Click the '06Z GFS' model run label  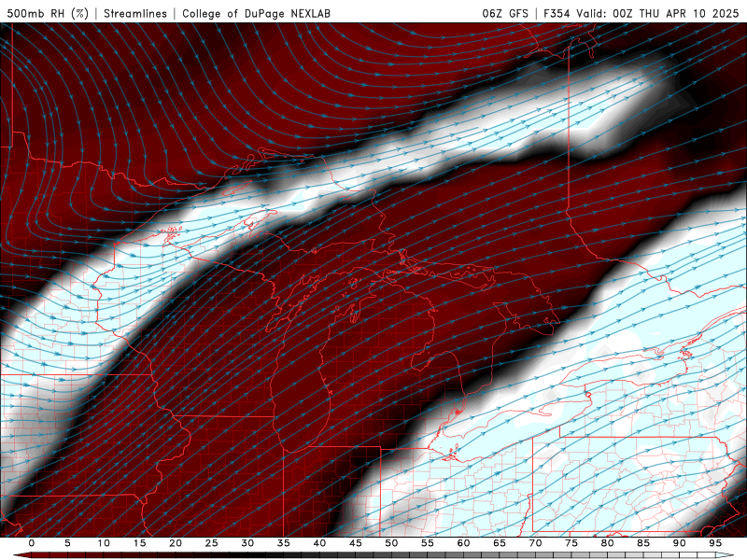click(x=505, y=13)
